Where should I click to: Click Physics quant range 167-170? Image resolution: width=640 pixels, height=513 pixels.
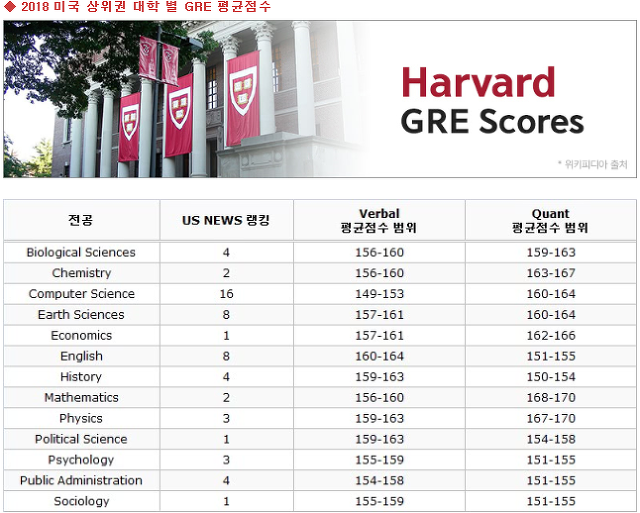[551, 418]
